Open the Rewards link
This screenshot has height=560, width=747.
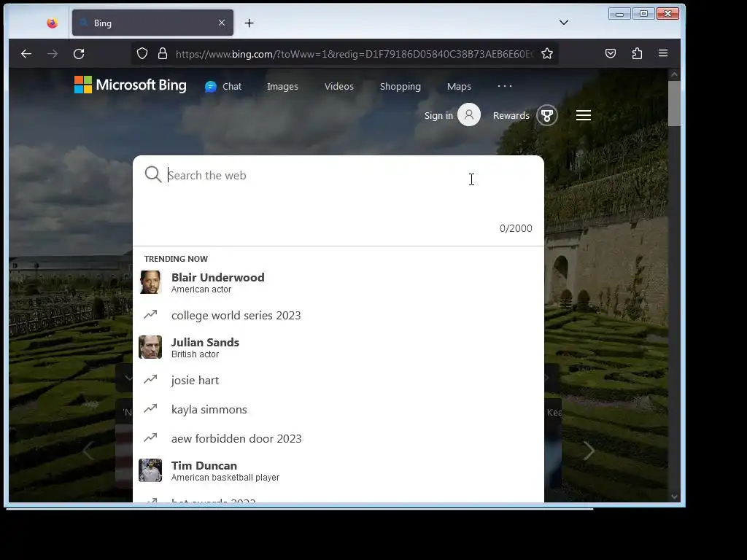tap(511, 116)
